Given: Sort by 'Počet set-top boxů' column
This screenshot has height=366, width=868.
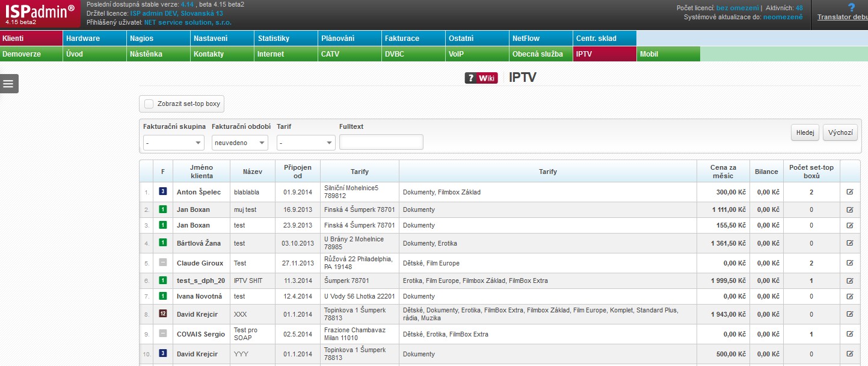Looking at the screenshot, I should 811,172.
